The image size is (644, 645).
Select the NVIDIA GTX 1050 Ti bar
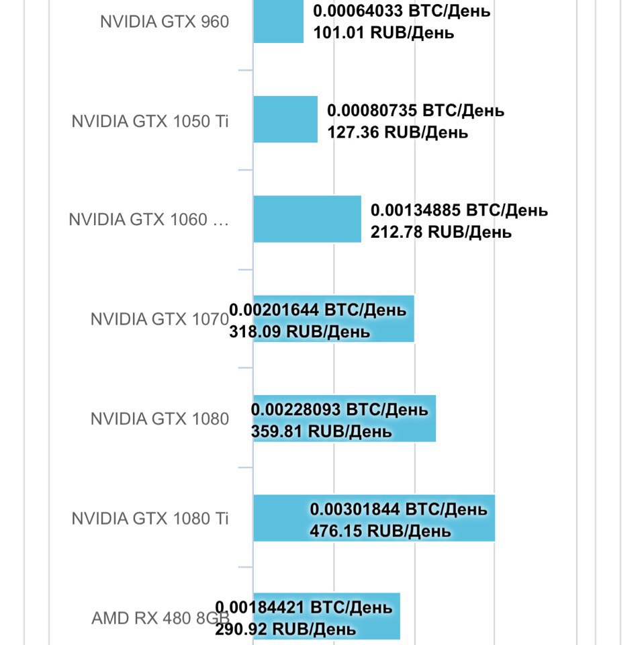tap(285, 119)
